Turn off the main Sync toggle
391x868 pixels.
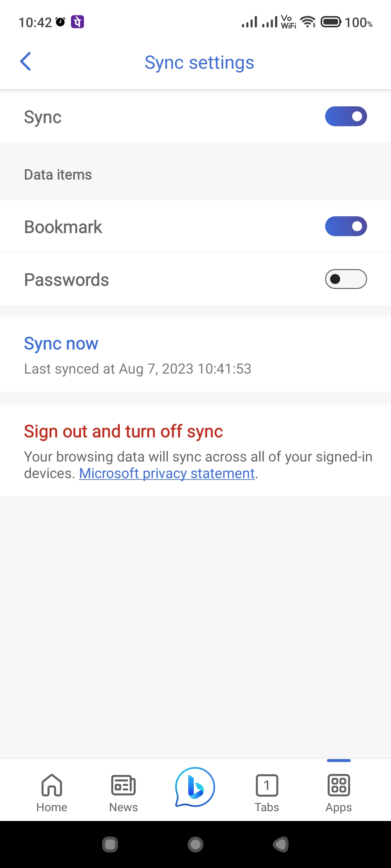tap(346, 116)
